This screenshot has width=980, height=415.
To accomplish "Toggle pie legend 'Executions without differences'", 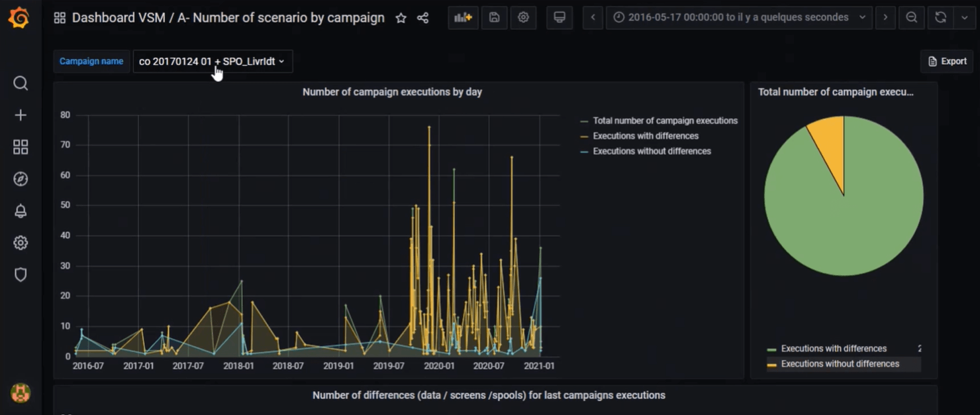I will (840, 364).
